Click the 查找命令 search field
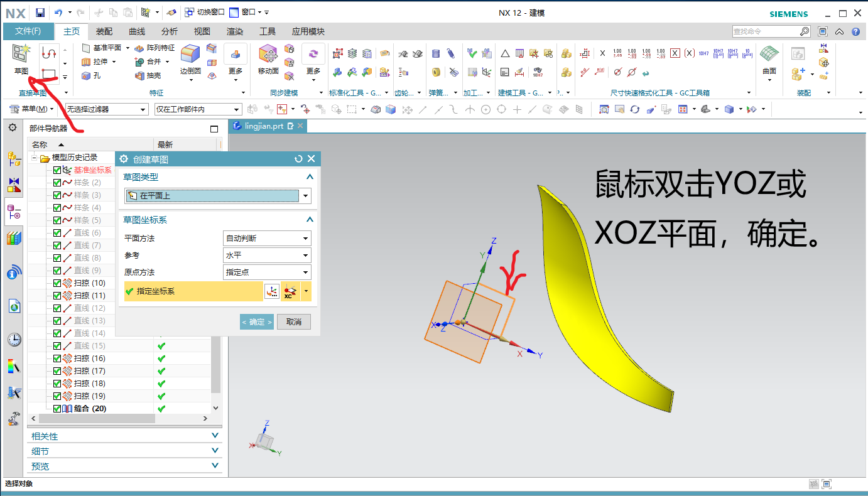 pos(766,31)
